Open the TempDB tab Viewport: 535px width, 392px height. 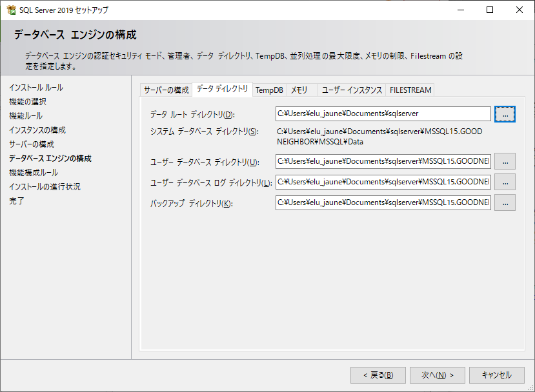point(269,90)
